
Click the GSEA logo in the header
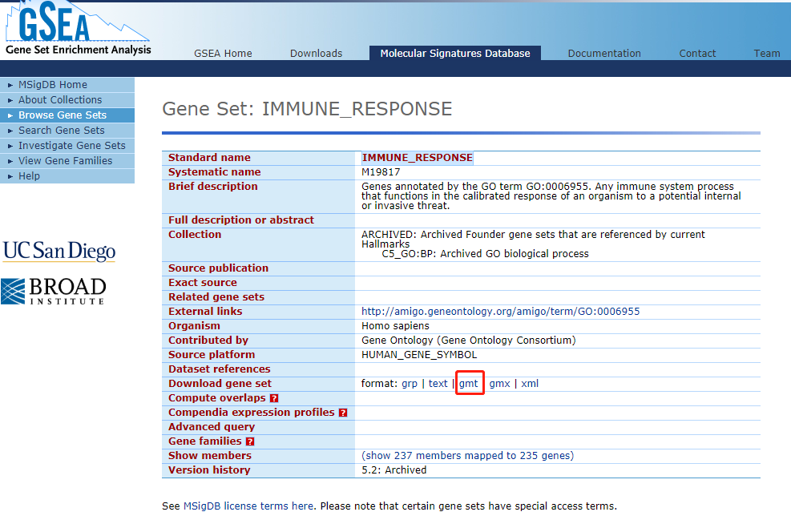(76, 30)
